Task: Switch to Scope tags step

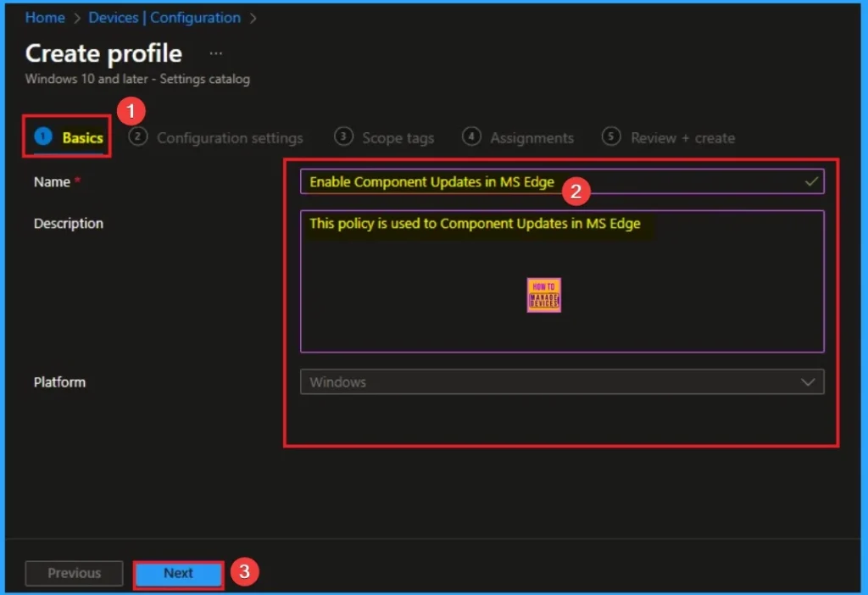Action: click(x=384, y=137)
